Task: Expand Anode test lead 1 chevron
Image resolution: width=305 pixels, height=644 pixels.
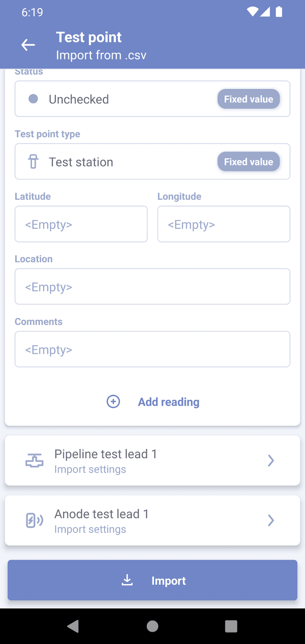Action: click(271, 520)
